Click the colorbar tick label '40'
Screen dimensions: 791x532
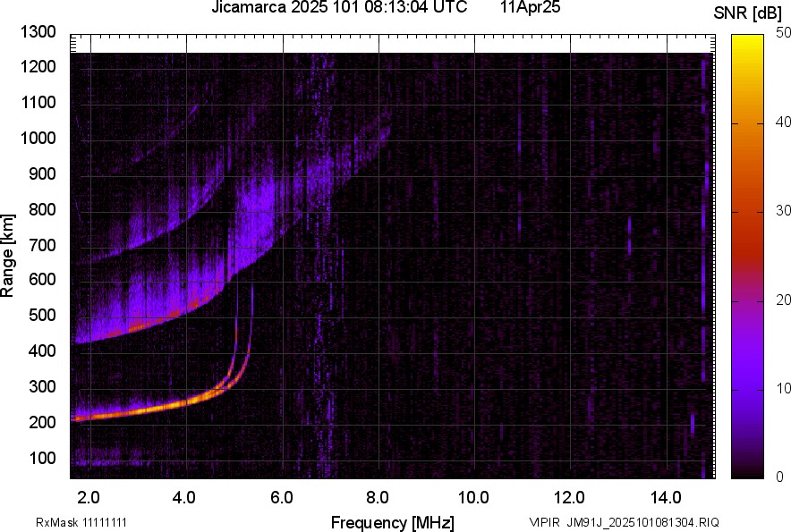pos(783,122)
